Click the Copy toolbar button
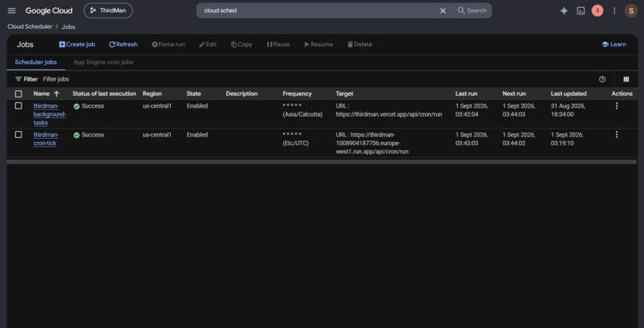The height and width of the screenshot is (328, 644). [241, 44]
